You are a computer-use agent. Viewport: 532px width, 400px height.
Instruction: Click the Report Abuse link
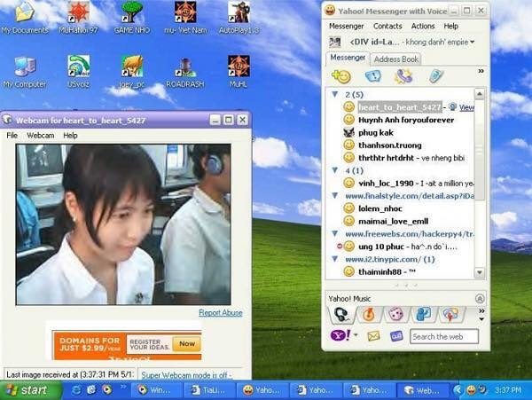coord(220,312)
